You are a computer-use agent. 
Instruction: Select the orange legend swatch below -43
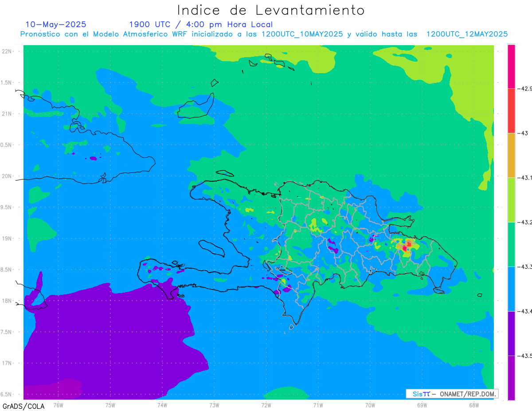[511, 155]
